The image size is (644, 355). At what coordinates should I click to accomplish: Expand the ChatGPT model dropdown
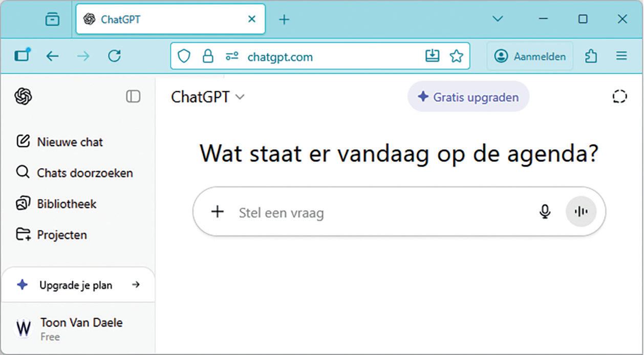[x=208, y=97]
